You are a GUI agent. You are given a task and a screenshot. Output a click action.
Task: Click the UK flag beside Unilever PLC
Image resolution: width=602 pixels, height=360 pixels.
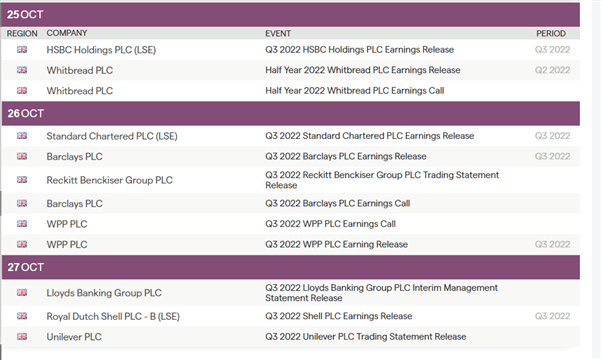22,337
